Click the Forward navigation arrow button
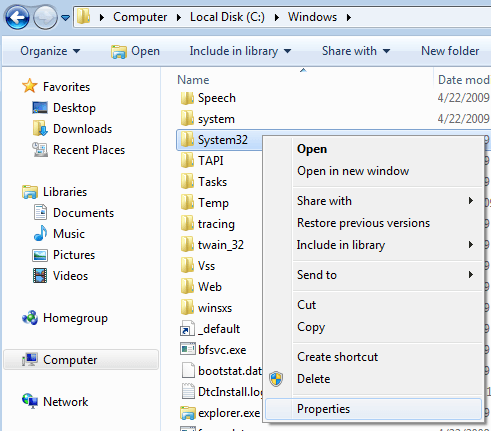 click(45, 17)
